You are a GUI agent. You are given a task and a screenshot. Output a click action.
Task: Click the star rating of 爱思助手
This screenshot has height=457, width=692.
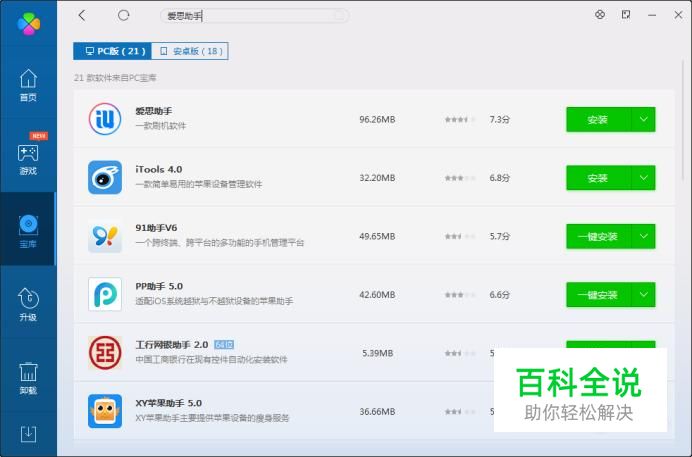[x=460, y=120]
